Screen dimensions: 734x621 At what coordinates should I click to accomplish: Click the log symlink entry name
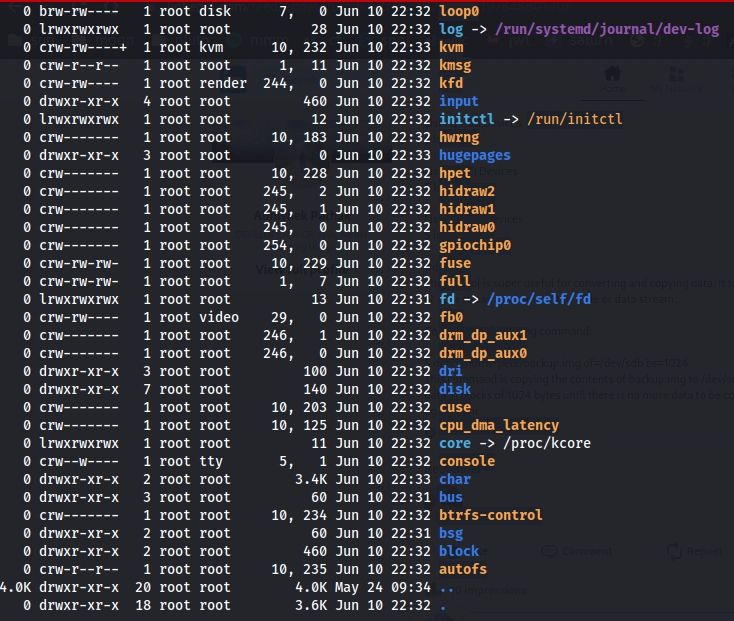(451, 29)
